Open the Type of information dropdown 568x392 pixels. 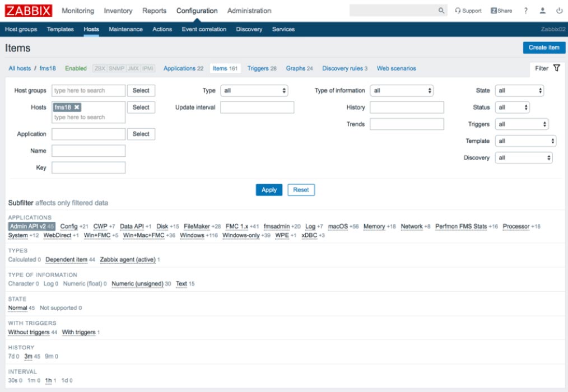pos(402,91)
